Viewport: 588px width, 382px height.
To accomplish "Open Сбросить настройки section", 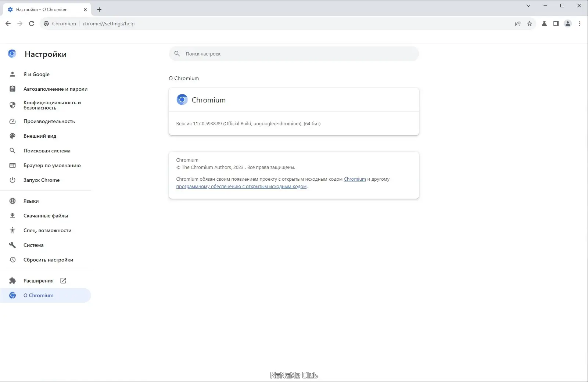I will 46,260.
